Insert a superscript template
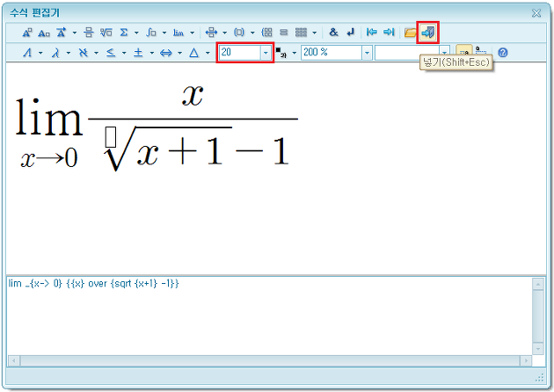Image resolution: width=554 pixels, height=392 pixels. 27,33
